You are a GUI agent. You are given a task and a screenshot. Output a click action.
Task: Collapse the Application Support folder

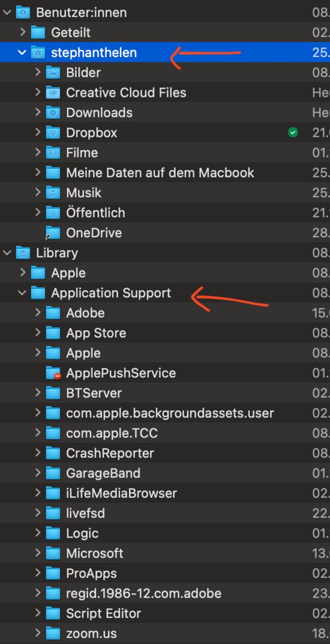pyautogui.click(x=22, y=293)
